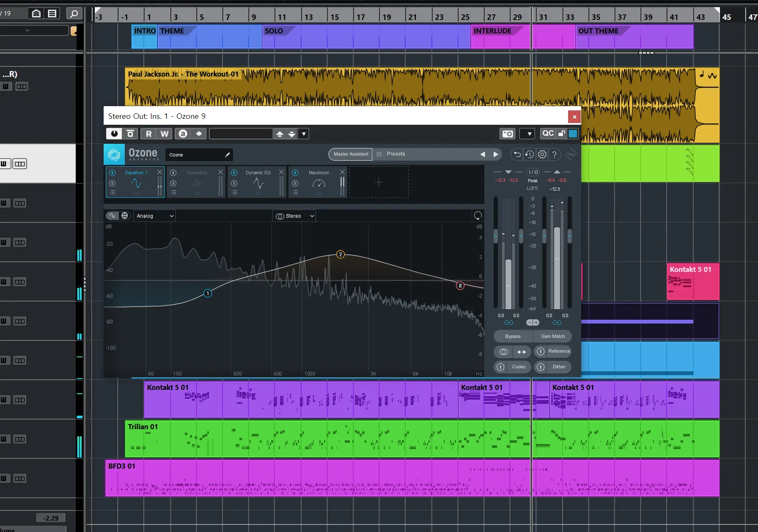Viewport: 758px width, 532px height.
Task: Copy A to B with the arrow icon
Action: (x=199, y=134)
